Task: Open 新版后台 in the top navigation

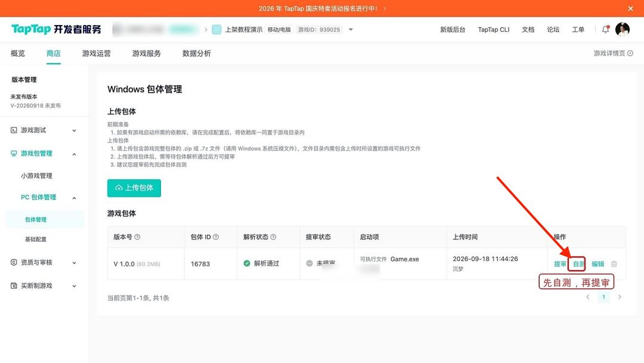Action: pos(453,30)
